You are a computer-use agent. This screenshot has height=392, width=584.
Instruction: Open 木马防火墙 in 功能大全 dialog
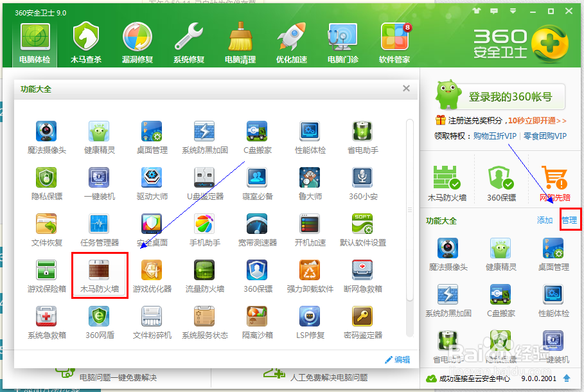(100, 276)
